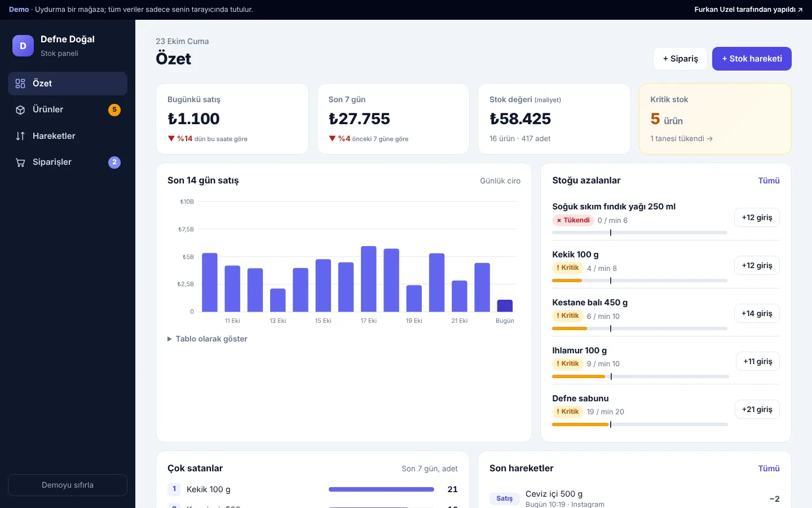
Task: Click the Hareketler arrows icon
Action: [x=20, y=136]
